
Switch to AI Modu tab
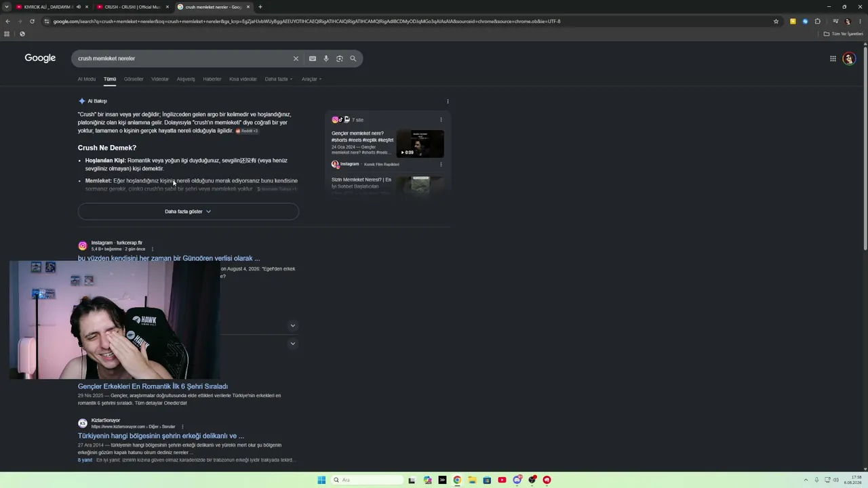[x=87, y=79]
